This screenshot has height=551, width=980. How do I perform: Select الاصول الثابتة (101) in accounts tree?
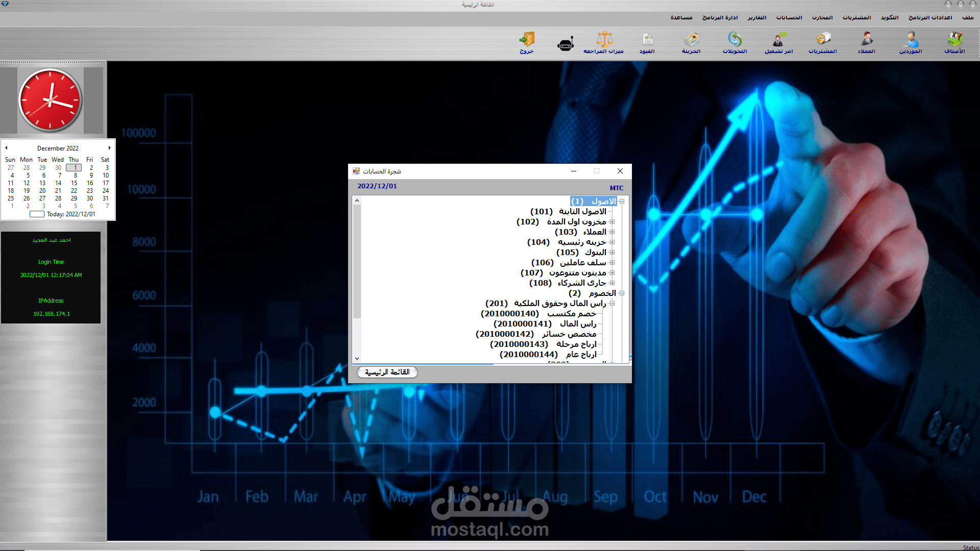coord(568,212)
